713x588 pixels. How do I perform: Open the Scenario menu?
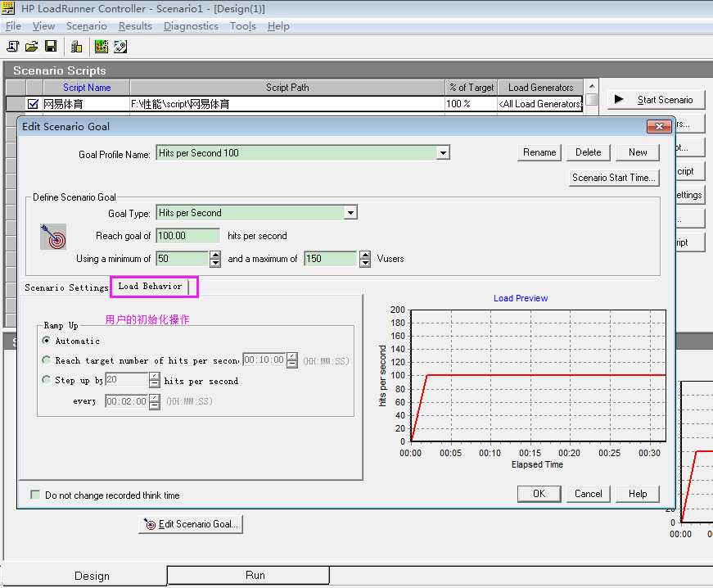[x=87, y=26]
